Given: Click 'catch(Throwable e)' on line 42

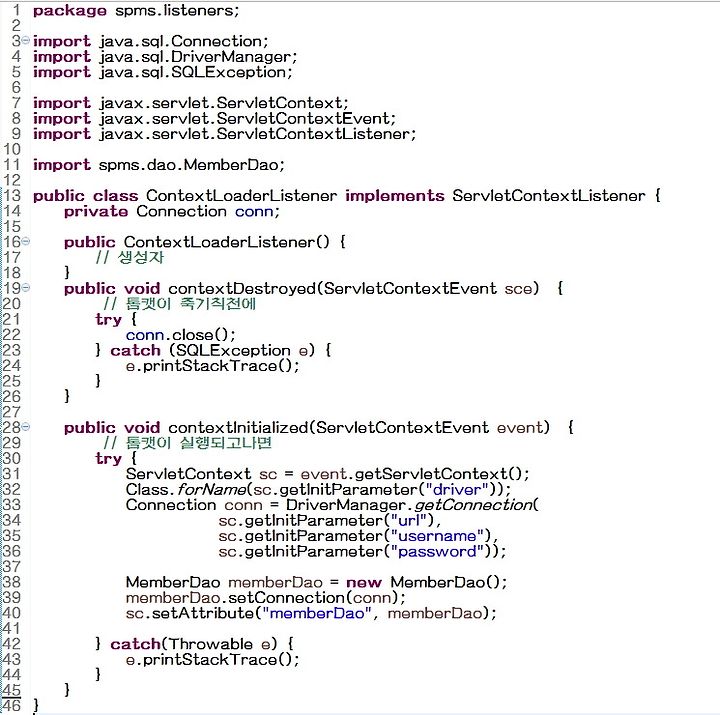Looking at the screenshot, I should click(x=194, y=644).
